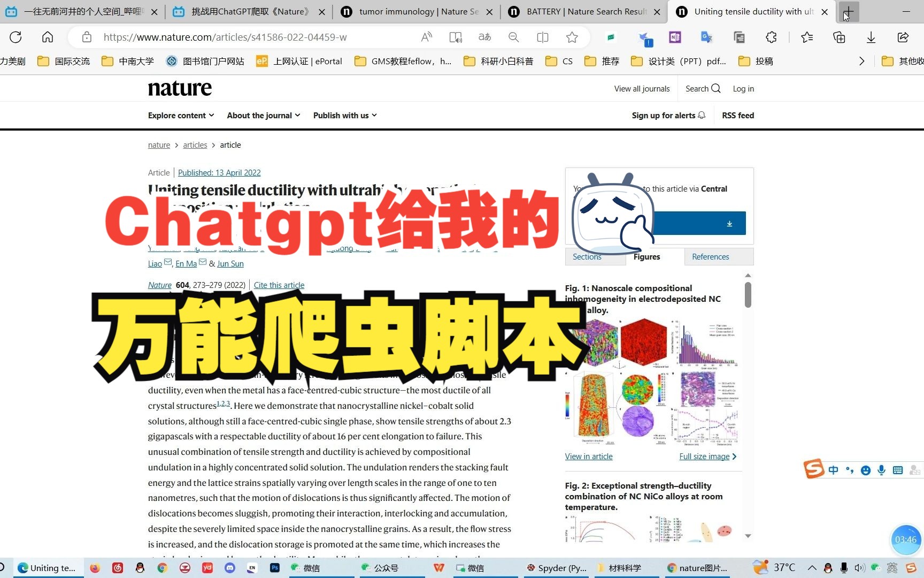Open the Nature journal name link
This screenshot has width=924, height=578.
(160, 285)
